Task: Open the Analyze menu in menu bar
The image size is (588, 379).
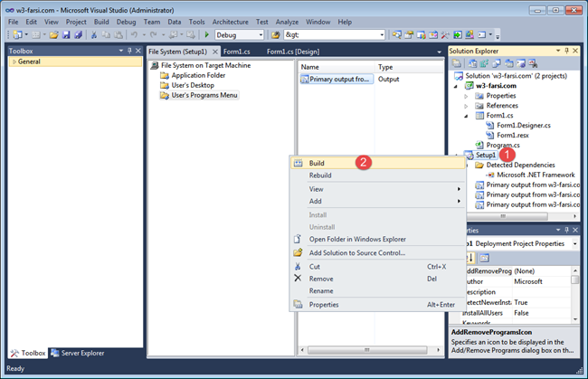Action: click(x=287, y=22)
